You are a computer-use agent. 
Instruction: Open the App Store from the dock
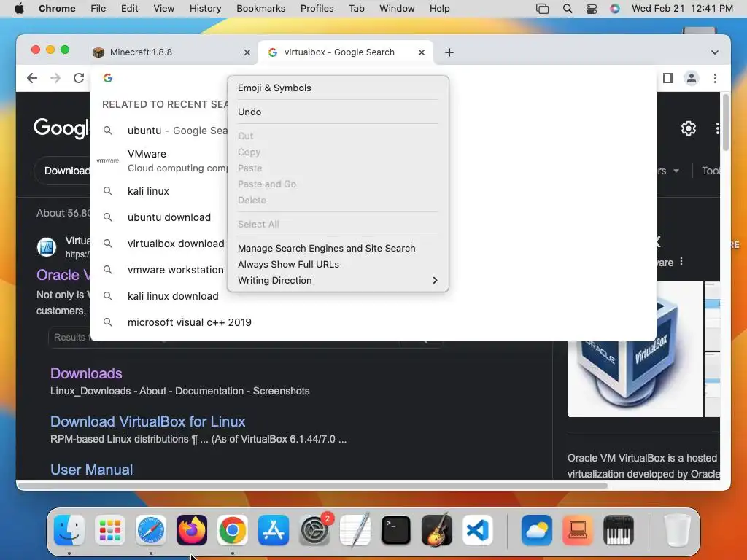click(x=274, y=529)
